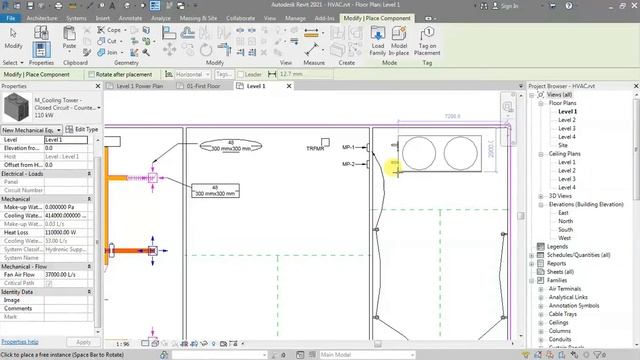Enable Rotate after placement checkbox

click(91, 74)
